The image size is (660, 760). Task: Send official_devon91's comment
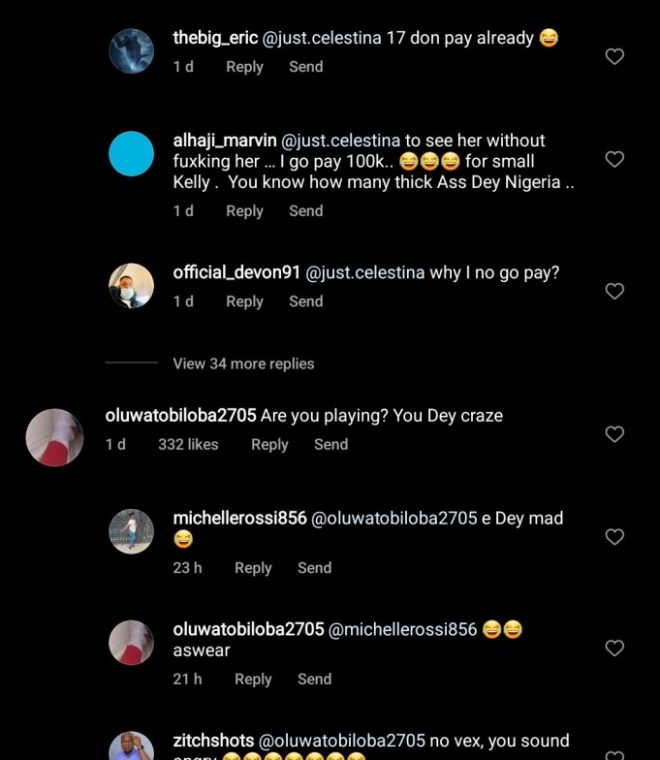[x=306, y=302]
